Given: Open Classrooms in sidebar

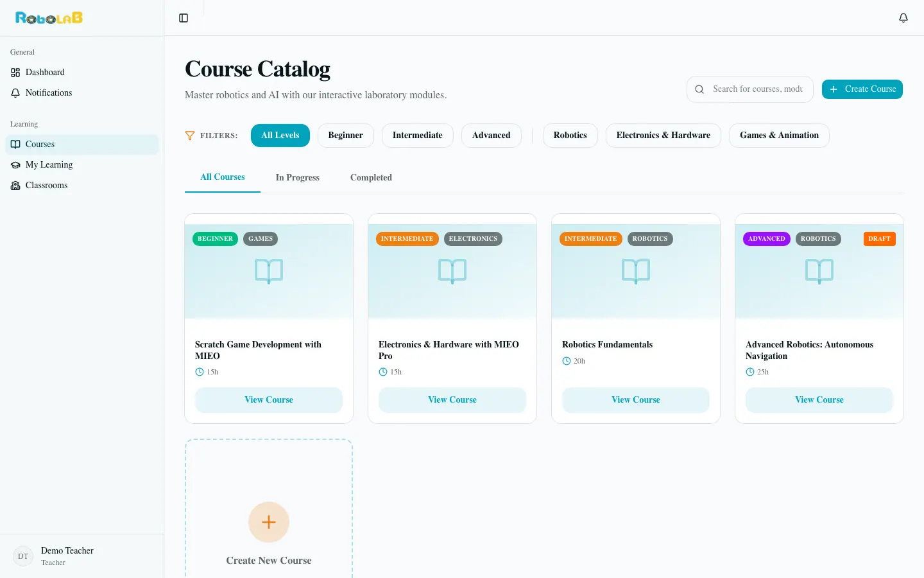Looking at the screenshot, I should [x=82, y=186].
